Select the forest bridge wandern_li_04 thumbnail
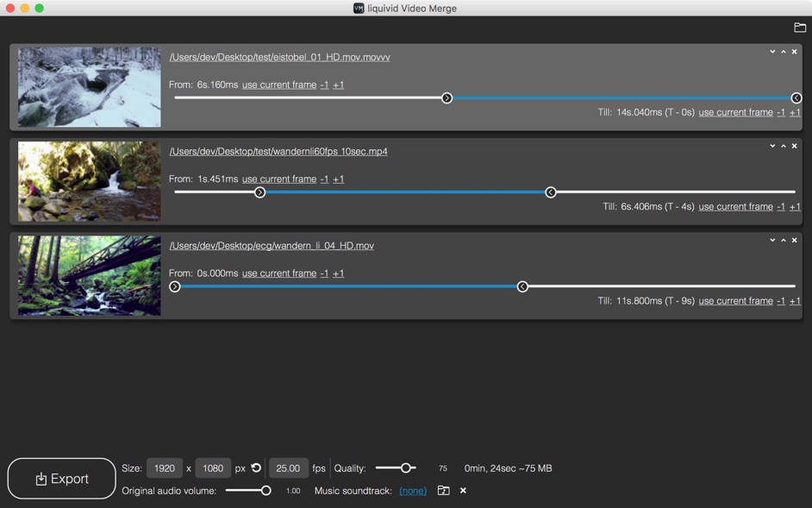This screenshot has height=508, width=812. 89,276
